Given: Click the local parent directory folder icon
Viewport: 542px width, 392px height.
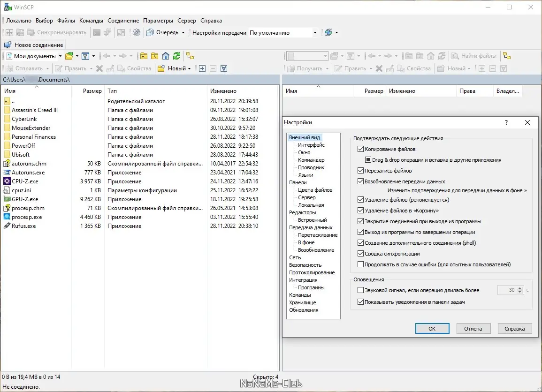Looking at the screenshot, I should coord(144,56).
